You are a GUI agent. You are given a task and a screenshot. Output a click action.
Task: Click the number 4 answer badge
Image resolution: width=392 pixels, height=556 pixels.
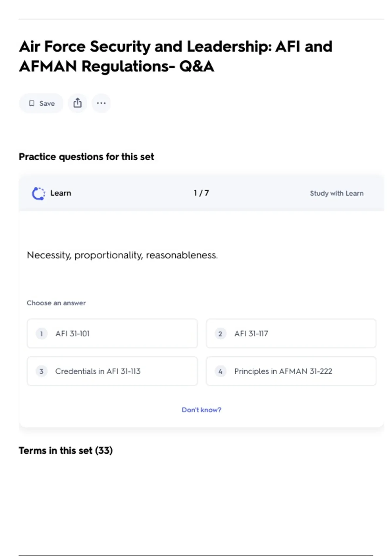tap(220, 371)
